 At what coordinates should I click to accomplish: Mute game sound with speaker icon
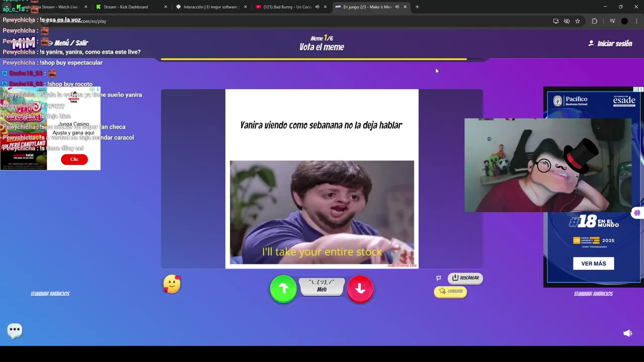[628, 333]
